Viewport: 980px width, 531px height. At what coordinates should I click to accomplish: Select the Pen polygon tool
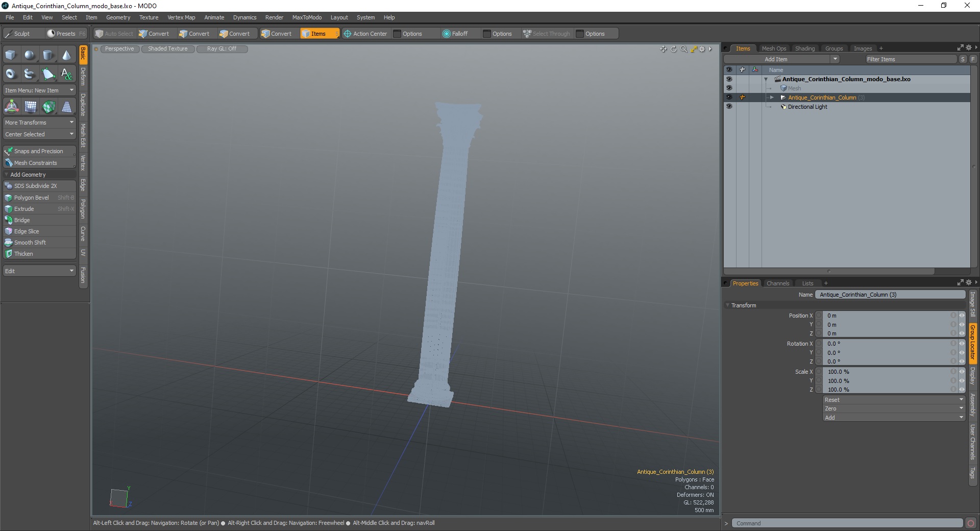tap(48, 74)
